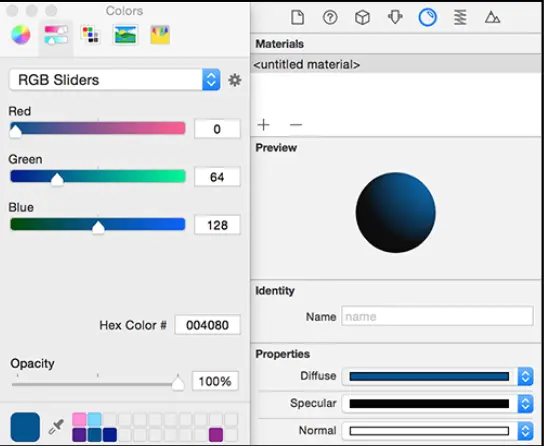The image size is (544, 446).
Task: Switch to the image palettes tab
Action: point(125,35)
